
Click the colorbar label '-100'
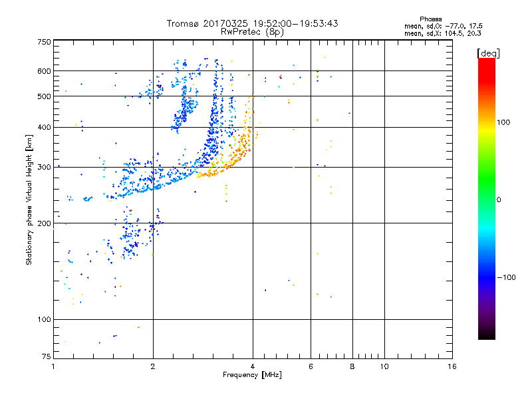(x=506, y=277)
